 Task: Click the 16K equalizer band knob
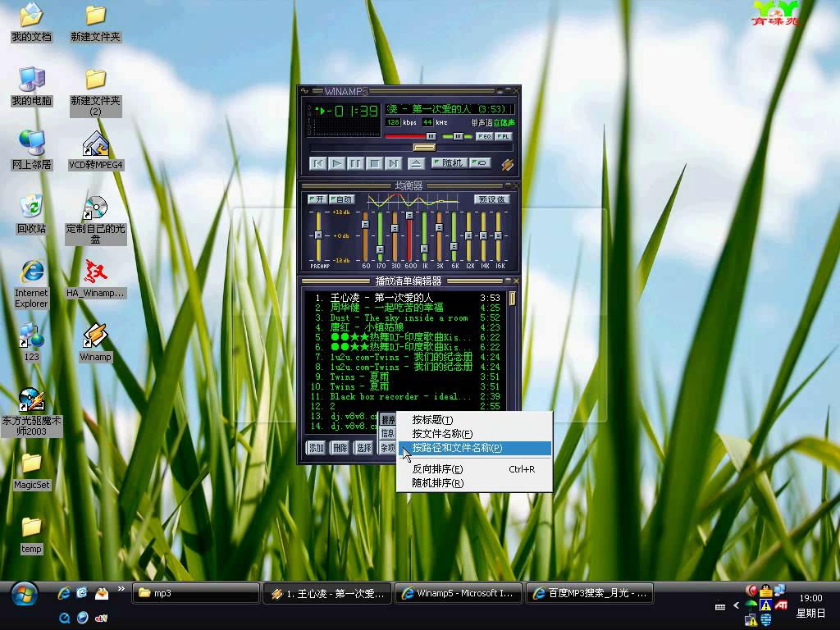pos(498,235)
